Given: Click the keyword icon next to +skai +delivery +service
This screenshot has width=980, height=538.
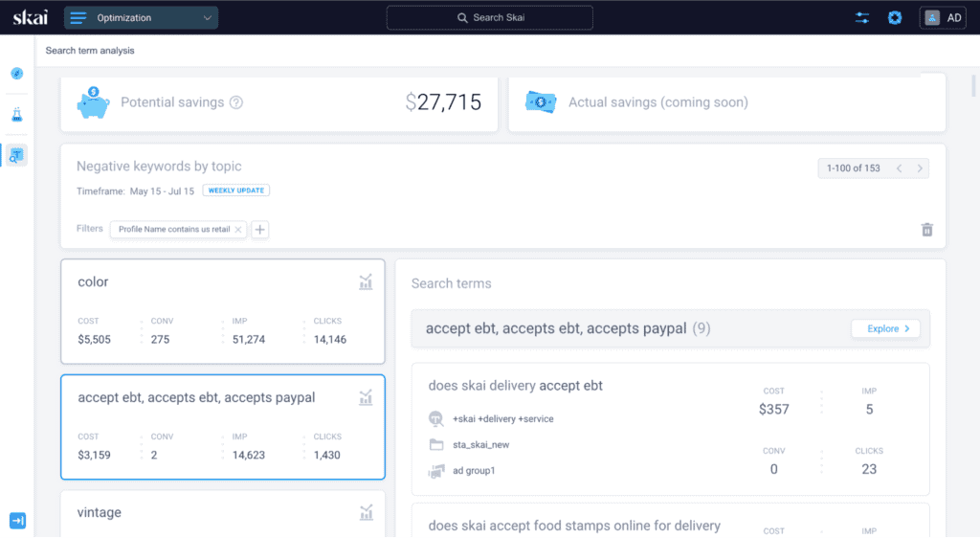Looking at the screenshot, I should point(436,418).
